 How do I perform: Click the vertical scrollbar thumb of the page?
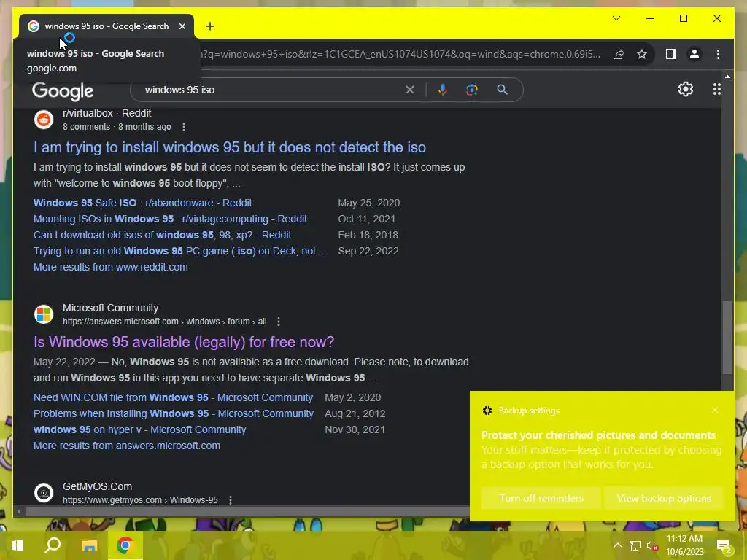coord(727,338)
